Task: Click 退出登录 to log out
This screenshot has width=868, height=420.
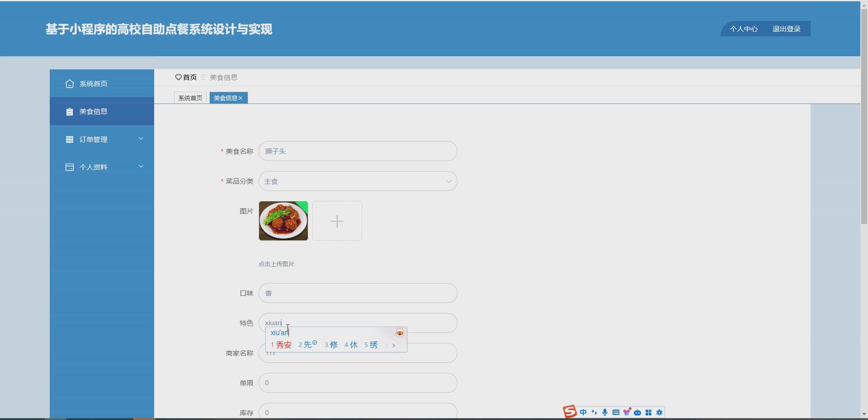Action: point(787,29)
